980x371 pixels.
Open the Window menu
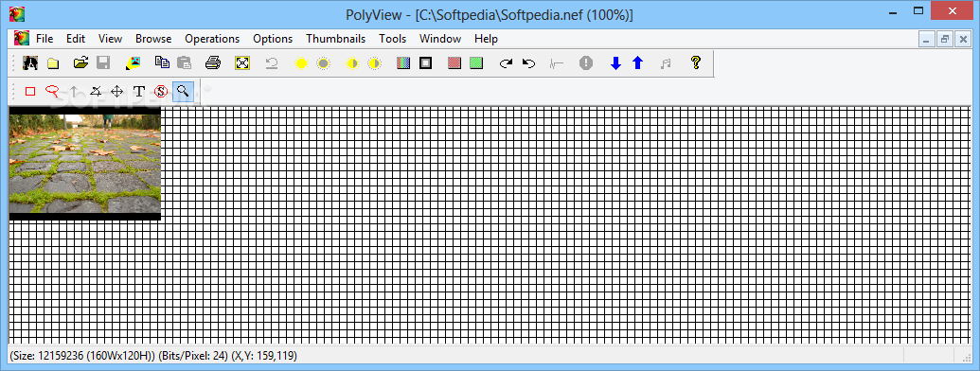point(440,39)
